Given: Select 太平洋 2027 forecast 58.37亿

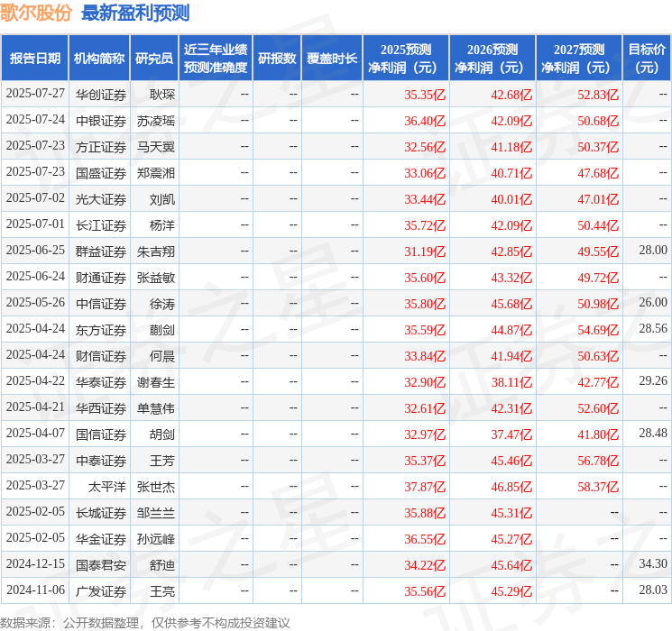Looking at the screenshot, I should click(x=598, y=487).
